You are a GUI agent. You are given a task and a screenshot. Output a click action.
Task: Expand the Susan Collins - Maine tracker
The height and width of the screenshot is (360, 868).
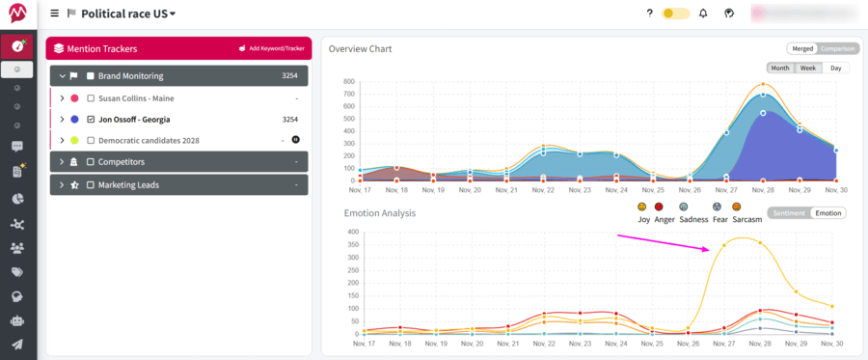pyautogui.click(x=62, y=98)
